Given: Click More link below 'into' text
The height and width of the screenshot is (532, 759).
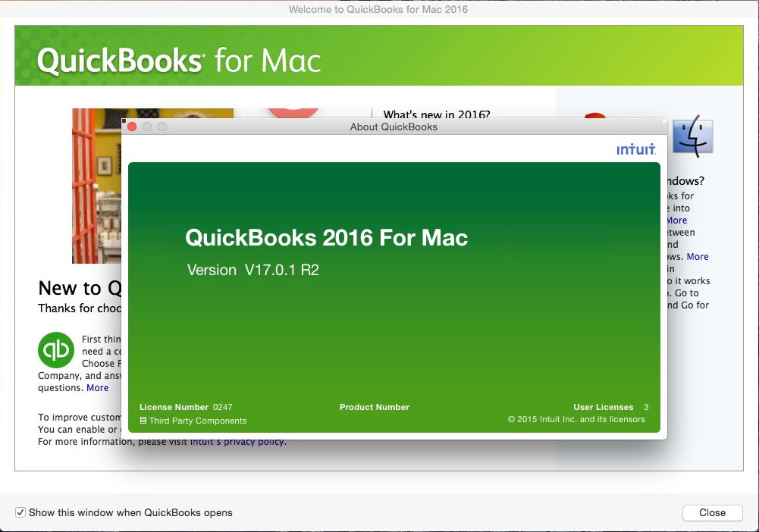Looking at the screenshot, I should pyautogui.click(x=676, y=221).
